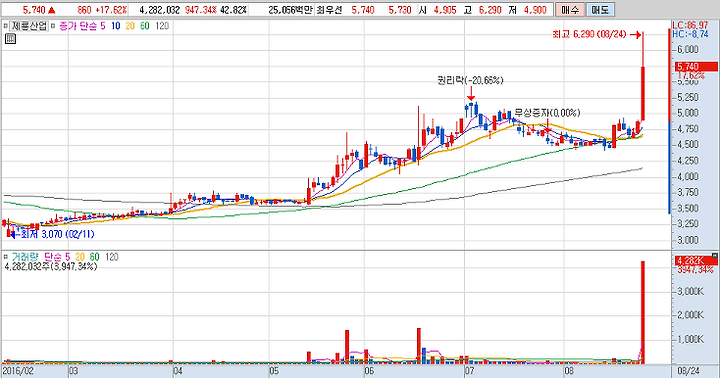
Task: Click the 06 month axis marker
Action: pos(369,371)
